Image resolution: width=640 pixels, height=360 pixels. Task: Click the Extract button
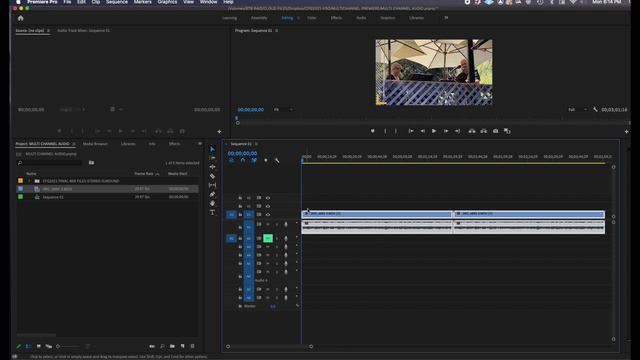pyautogui.click(x=484, y=131)
